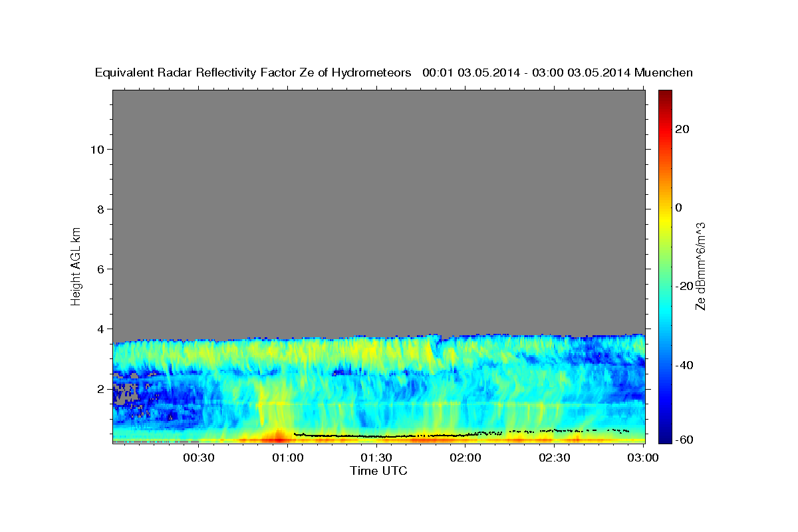The height and width of the screenshot is (532, 798).
Task: Click the height tick label '10'
Action: coord(96,149)
